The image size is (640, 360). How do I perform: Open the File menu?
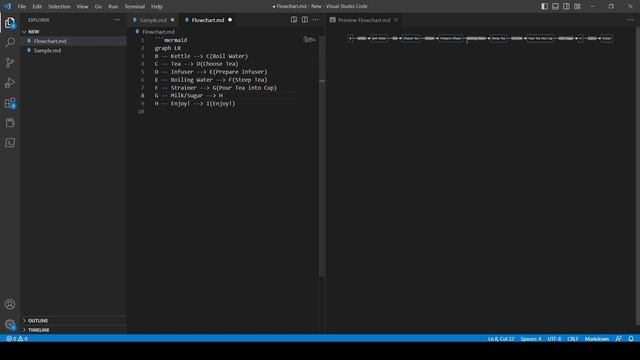22,6
